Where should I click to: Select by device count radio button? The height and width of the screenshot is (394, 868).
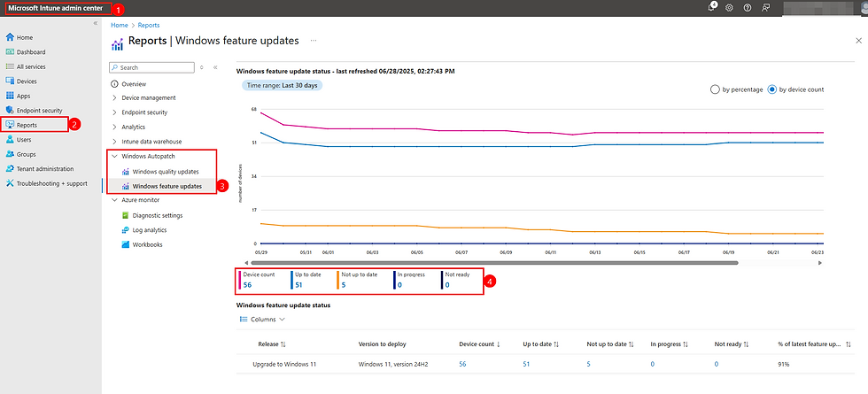click(x=772, y=89)
